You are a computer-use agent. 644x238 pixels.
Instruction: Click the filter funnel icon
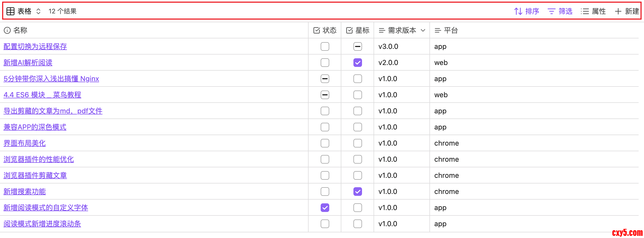coord(551,11)
